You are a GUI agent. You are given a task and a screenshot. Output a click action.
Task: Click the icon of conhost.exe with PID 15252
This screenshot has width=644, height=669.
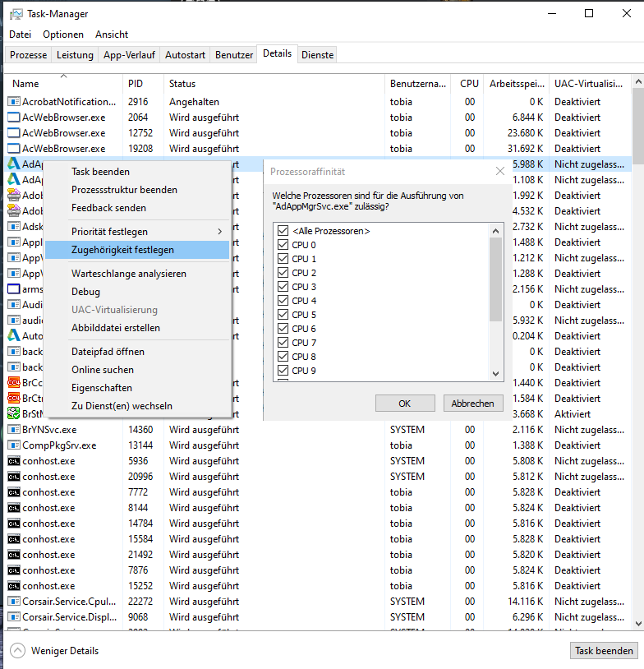coord(13,586)
